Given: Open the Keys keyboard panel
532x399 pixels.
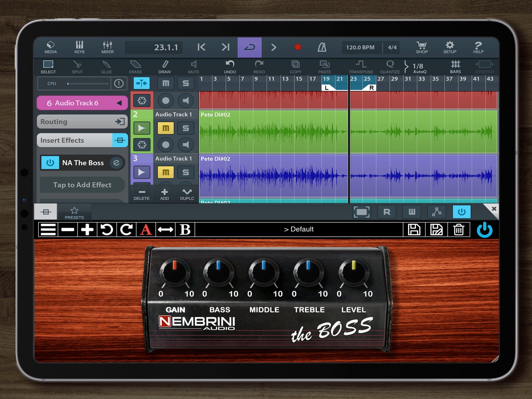Looking at the screenshot, I should click(x=79, y=47).
